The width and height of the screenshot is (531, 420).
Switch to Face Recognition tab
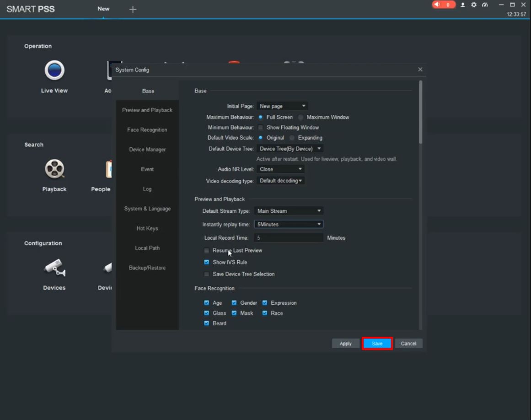click(x=147, y=130)
